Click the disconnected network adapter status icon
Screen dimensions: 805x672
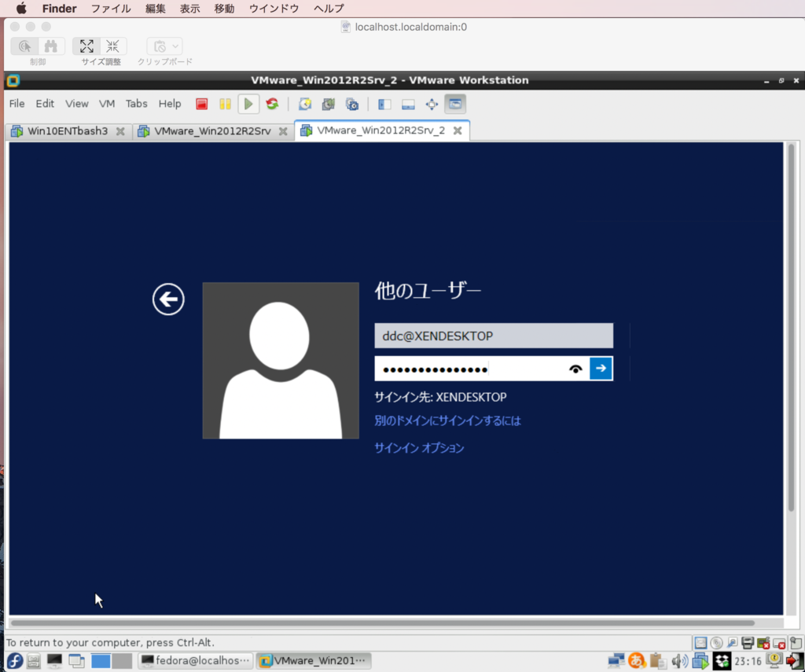pyautogui.click(x=763, y=643)
